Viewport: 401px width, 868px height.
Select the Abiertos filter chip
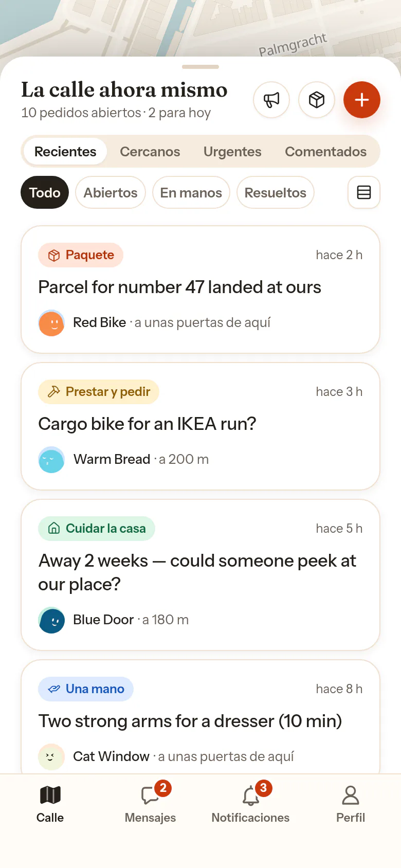click(x=111, y=192)
